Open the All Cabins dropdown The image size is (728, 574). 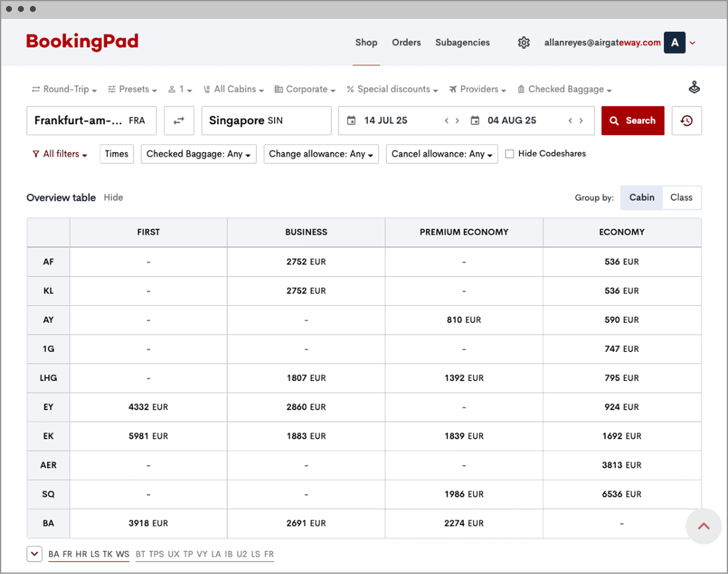[x=234, y=90]
